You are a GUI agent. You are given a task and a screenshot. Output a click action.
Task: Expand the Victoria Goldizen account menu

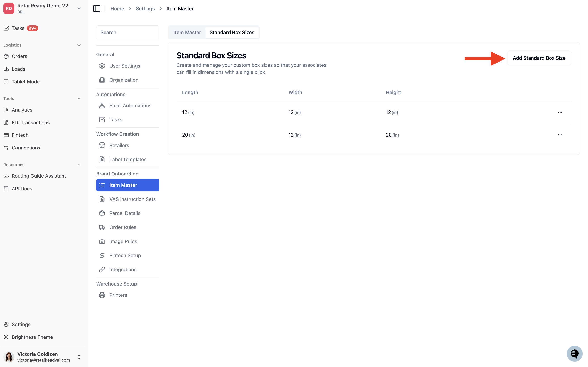pyautogui.click(x=79, y=357)
